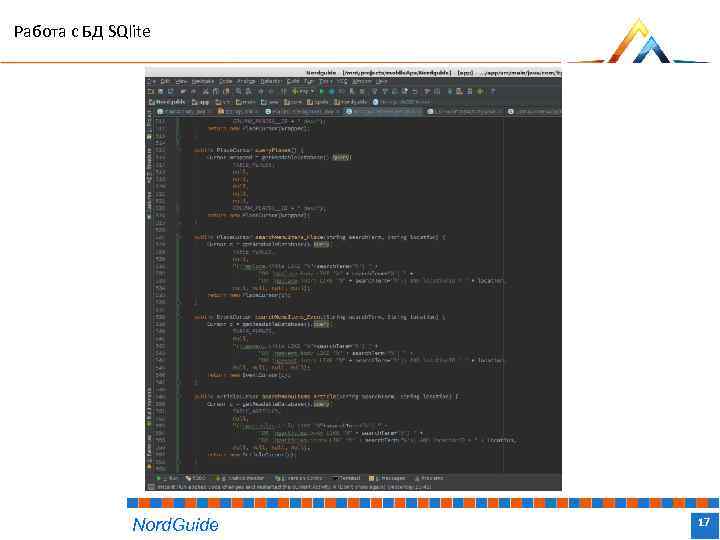Click the NordGuide breadcrumb in navigation bar
Viewport: 720px width, 540px height.
coord(167,101)
